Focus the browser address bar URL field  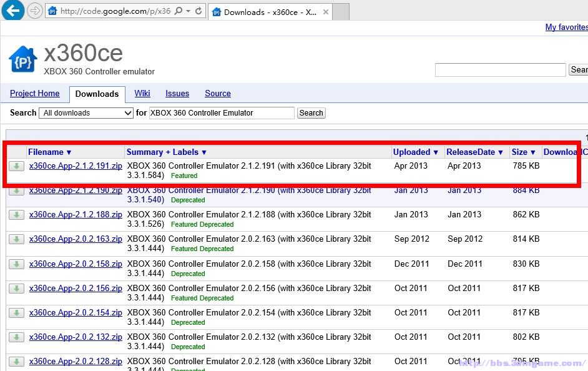115,11
